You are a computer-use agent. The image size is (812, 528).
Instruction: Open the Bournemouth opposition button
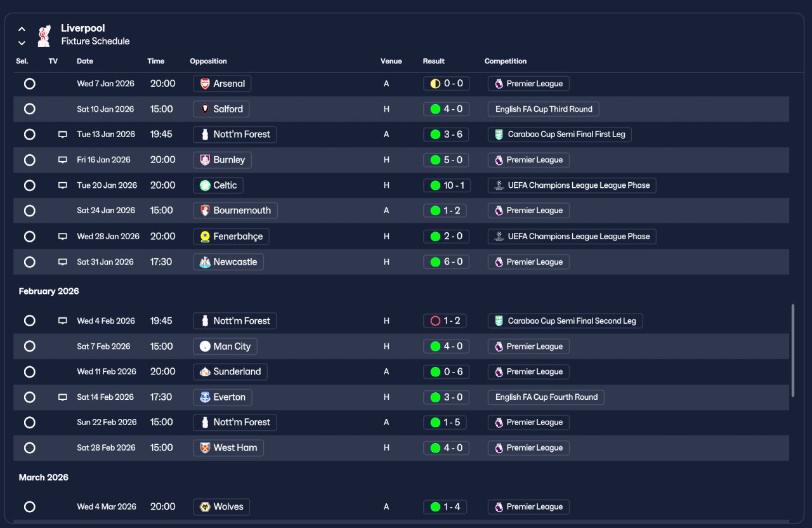pos(235,211)
